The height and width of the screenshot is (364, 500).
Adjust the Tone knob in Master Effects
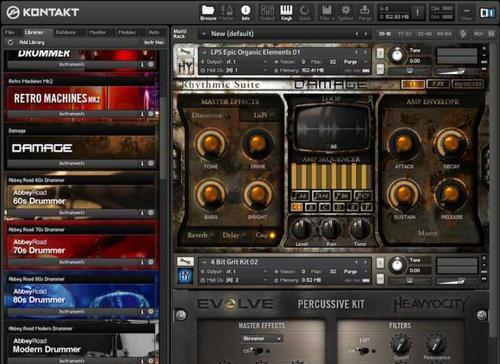point(211,143)
